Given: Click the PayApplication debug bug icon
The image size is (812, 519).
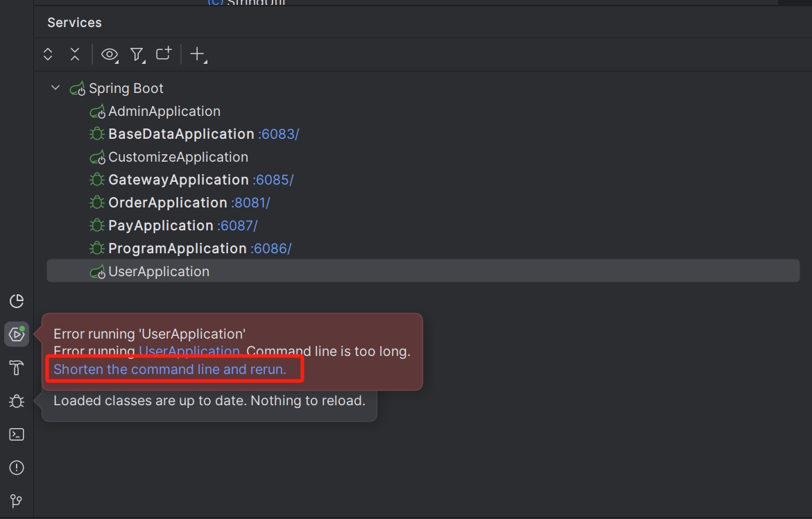Looking at the screenshot, I should (x=97, y=226).
